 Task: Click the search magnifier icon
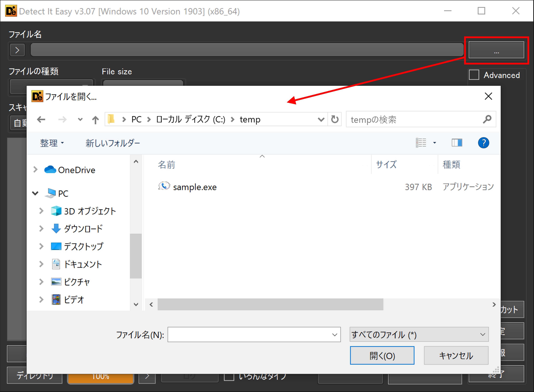(x=487, y=119)
